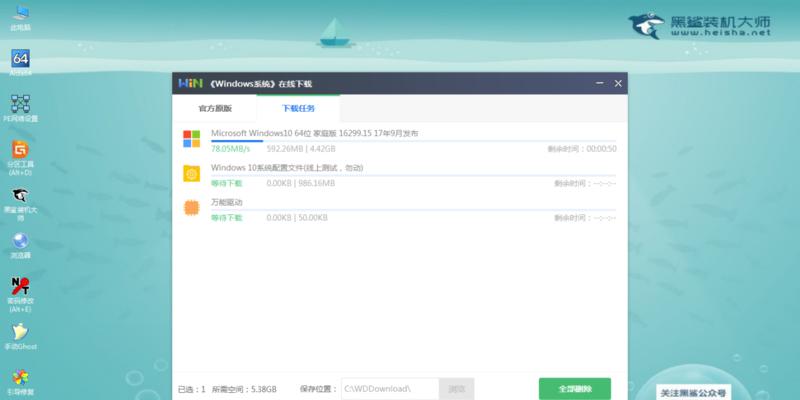
Task: Click the 592.26MB | 4.42GB size text
Action: [301, 149]
